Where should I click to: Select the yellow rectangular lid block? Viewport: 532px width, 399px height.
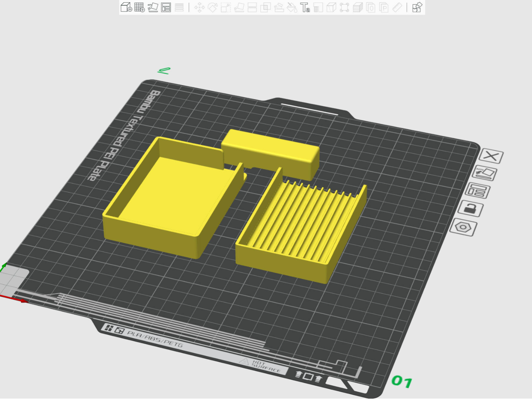[270, 154]
